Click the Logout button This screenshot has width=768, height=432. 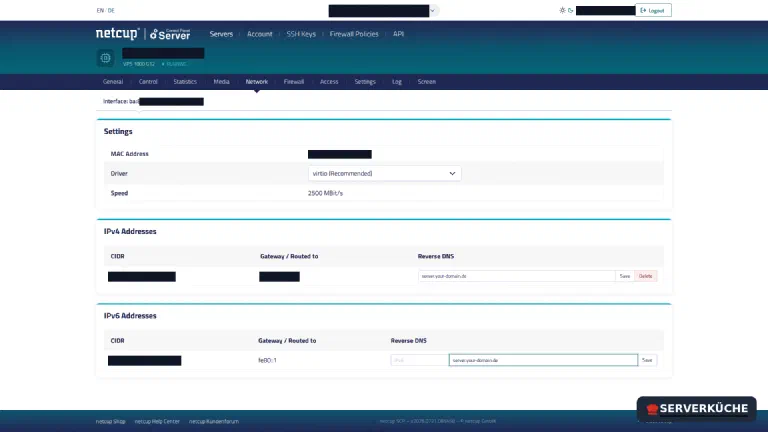tap(653, 10)
